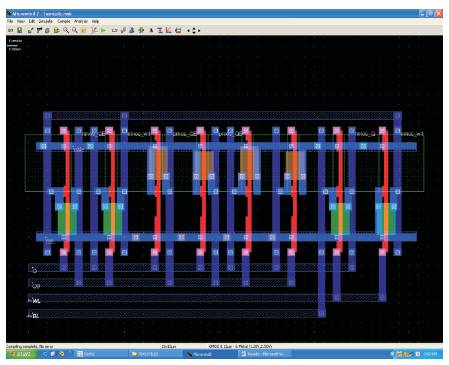Viewport: 449px width, 365px height.
Task: Click the right pan arrow in toolbar
Action: click(199, 30)
